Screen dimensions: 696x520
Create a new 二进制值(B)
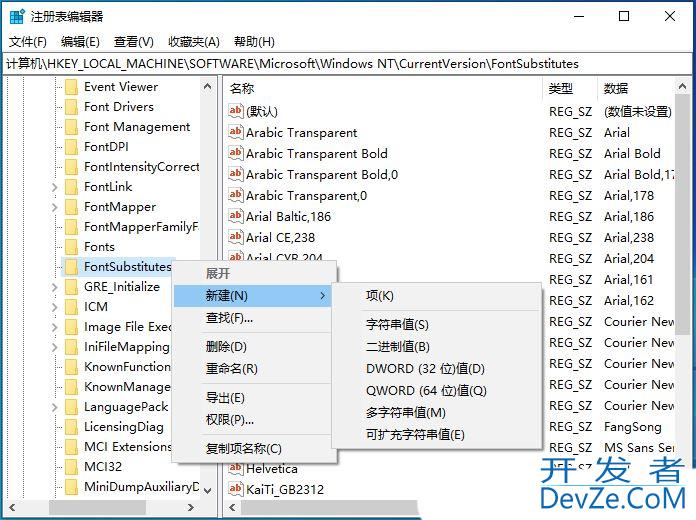tap(437, 346)
